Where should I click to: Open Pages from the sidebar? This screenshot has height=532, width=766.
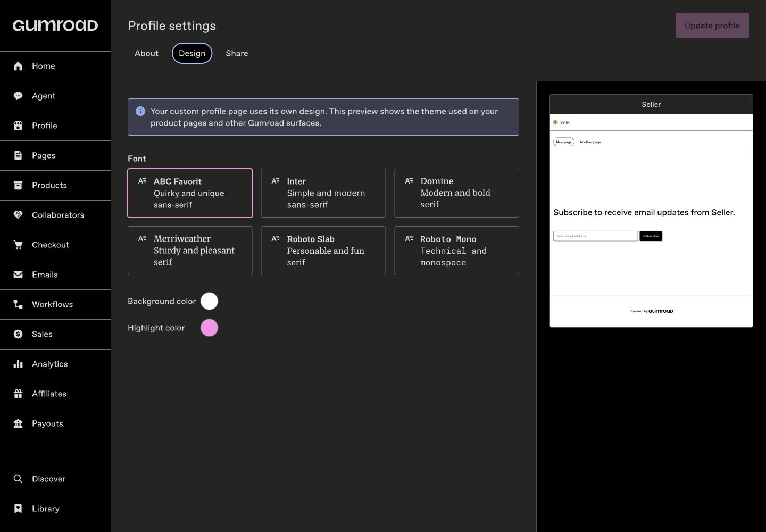55,155
